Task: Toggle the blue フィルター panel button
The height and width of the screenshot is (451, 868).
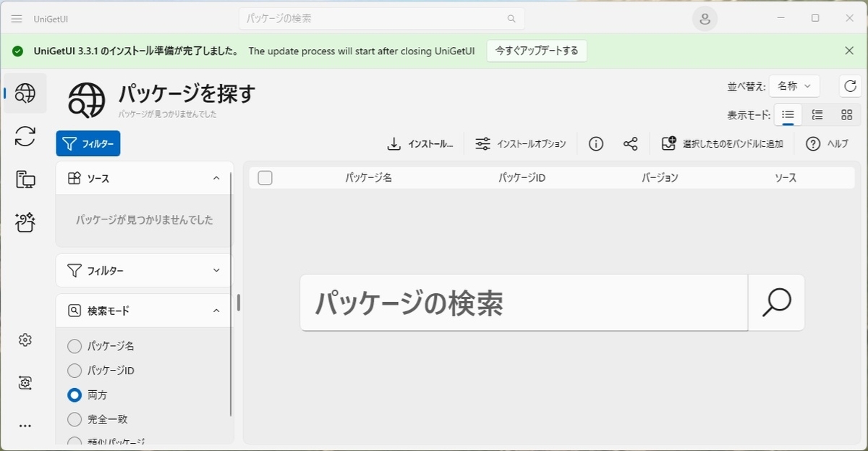Action: [x=88, y=143]
